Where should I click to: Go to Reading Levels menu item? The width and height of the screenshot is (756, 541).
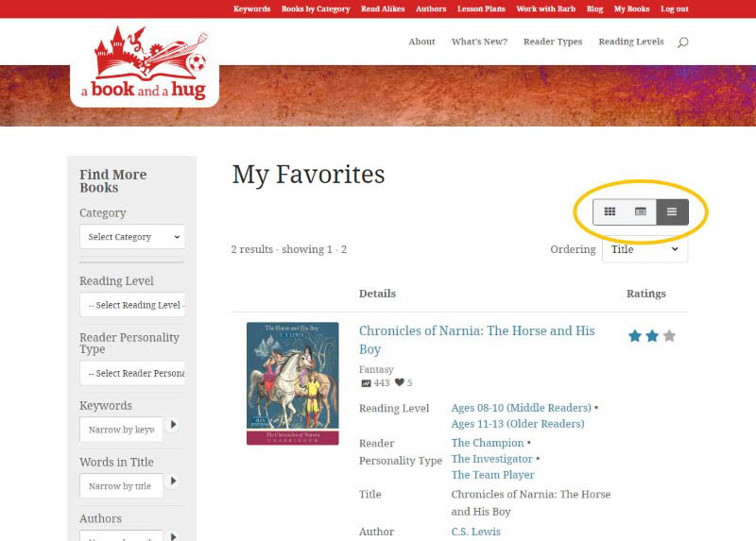point(630,42)
